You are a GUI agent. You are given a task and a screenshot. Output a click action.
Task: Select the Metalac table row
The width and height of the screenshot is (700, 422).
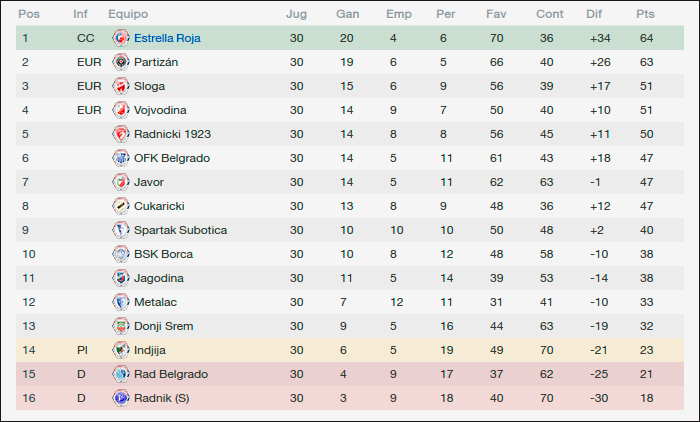pos(350,302)
